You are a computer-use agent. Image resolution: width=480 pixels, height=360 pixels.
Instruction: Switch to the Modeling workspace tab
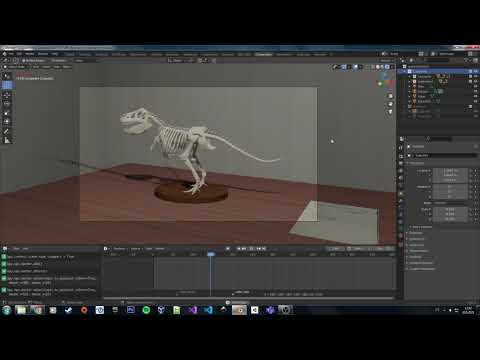click(85, 54)
